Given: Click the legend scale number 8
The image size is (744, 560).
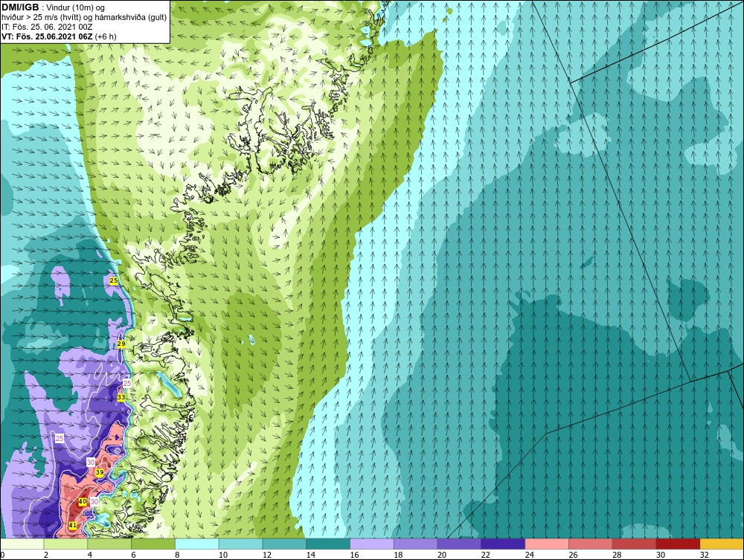Looking at the screenshot, I should [x=177, y=555].
